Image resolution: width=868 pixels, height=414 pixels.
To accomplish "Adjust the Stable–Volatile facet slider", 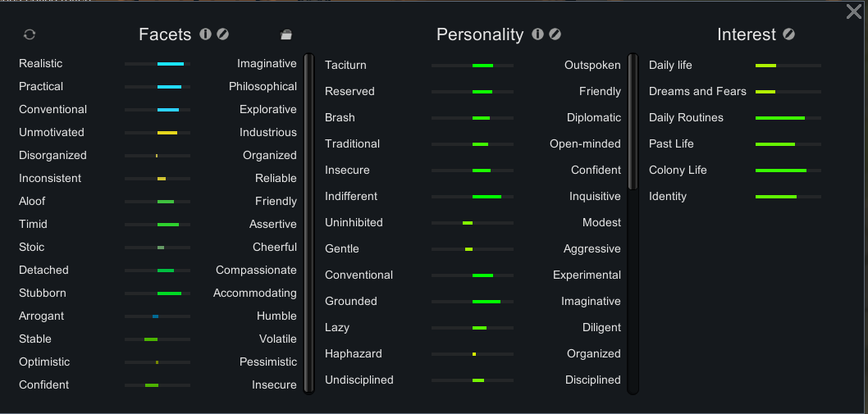I will coord(158,339).
